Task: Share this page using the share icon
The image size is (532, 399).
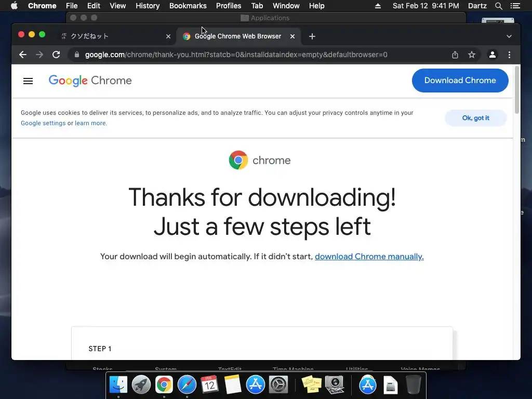Action: pos(455,55)
